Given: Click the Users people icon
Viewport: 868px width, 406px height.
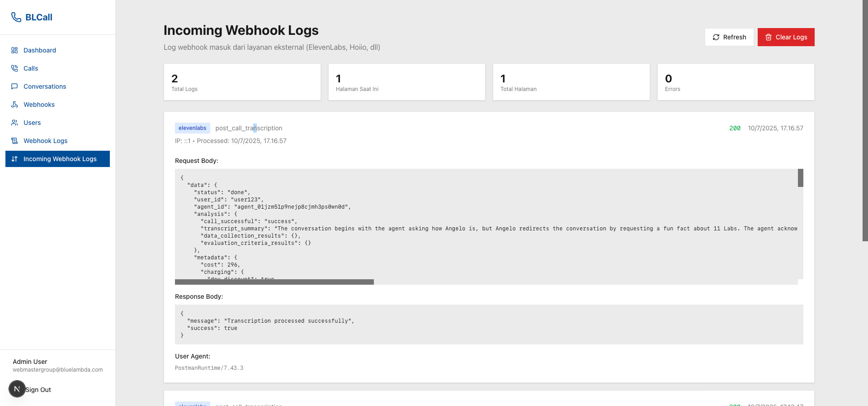Looking at the screenshot, I should point(14,123).
